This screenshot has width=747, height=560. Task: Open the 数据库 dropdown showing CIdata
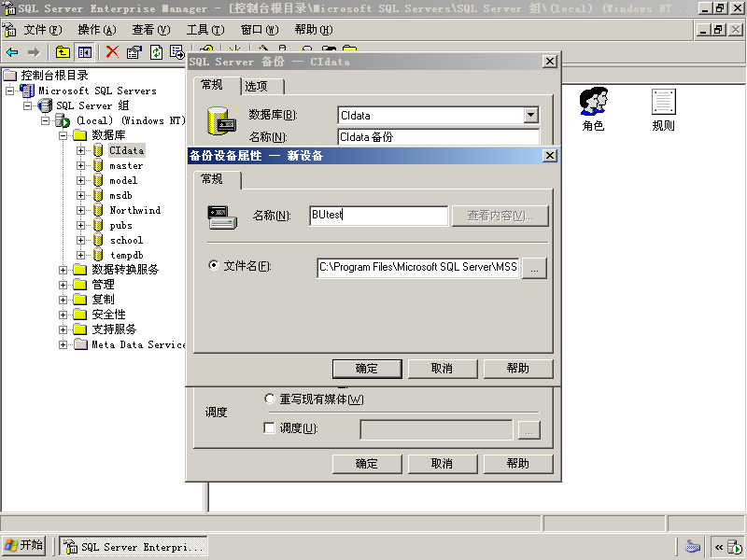pos(531,115)
